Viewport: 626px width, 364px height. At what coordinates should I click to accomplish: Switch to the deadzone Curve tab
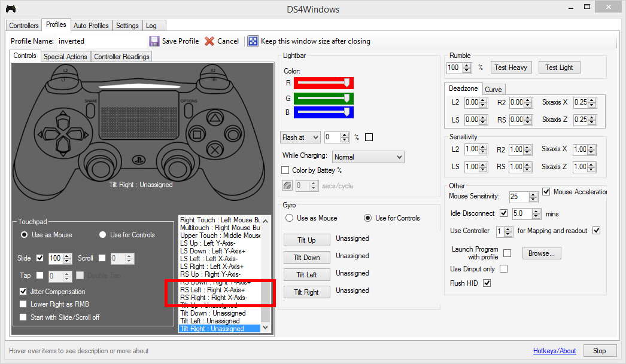click(x=494, y=89)
